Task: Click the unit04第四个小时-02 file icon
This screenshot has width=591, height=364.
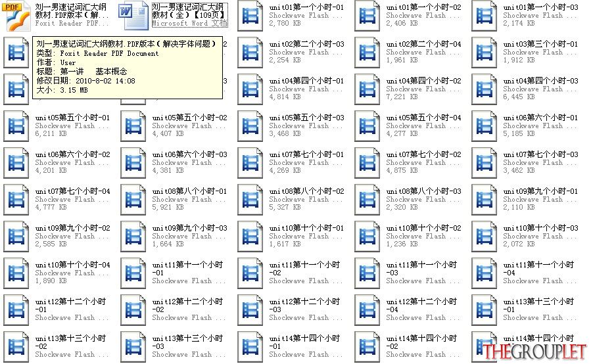Action: pyautogui.click(x=367, y=89)
